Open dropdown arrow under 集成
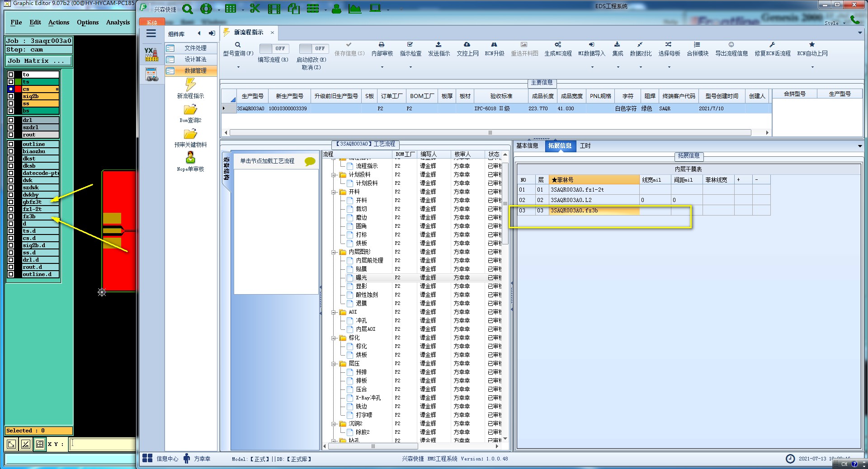 click(x=618, y=67)
